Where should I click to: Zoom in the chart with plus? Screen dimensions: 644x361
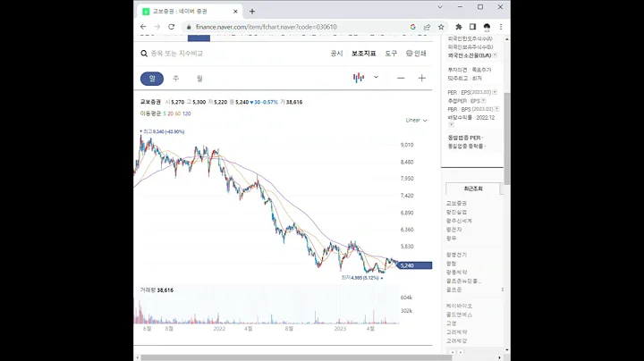[x=422, y=78]
